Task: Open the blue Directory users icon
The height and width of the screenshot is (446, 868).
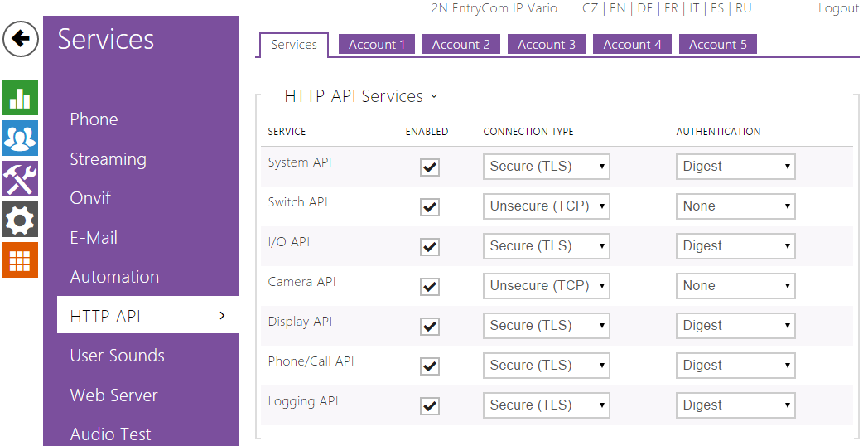Action: coord(20,138)
